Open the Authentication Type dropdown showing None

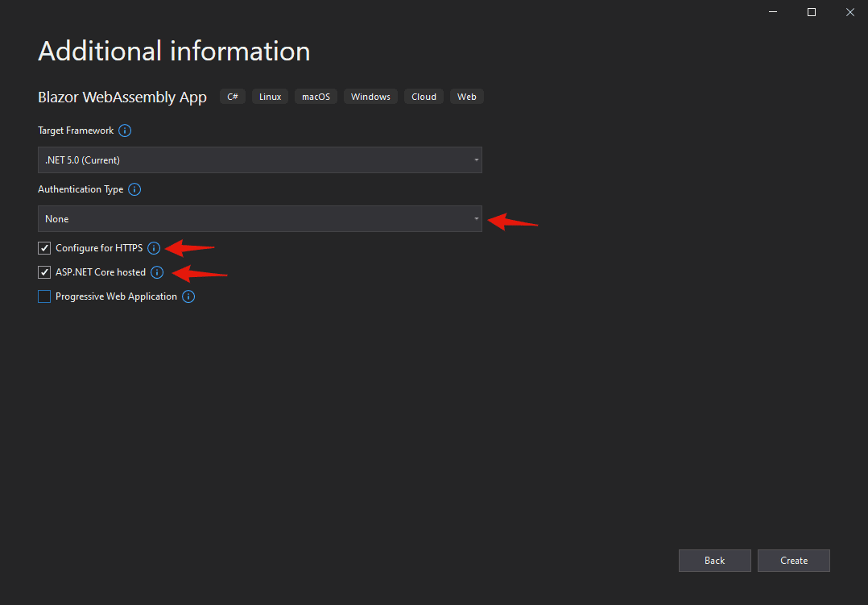click(x=259, y=219)
